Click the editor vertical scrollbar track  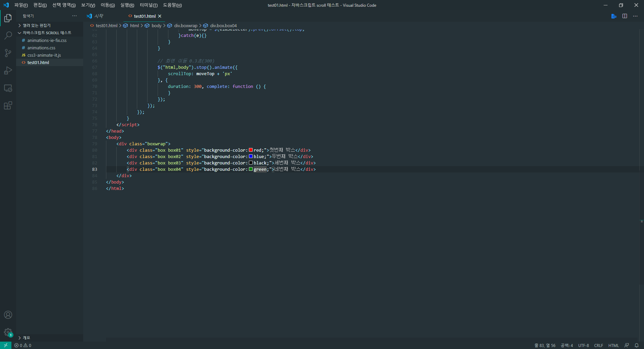(641, 185)
